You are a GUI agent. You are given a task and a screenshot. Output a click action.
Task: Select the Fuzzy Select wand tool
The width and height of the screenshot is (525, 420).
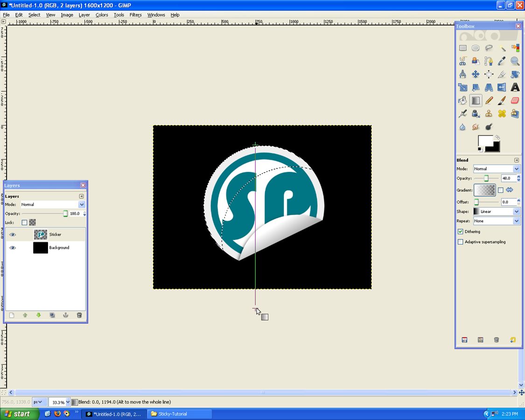point(502,48)
